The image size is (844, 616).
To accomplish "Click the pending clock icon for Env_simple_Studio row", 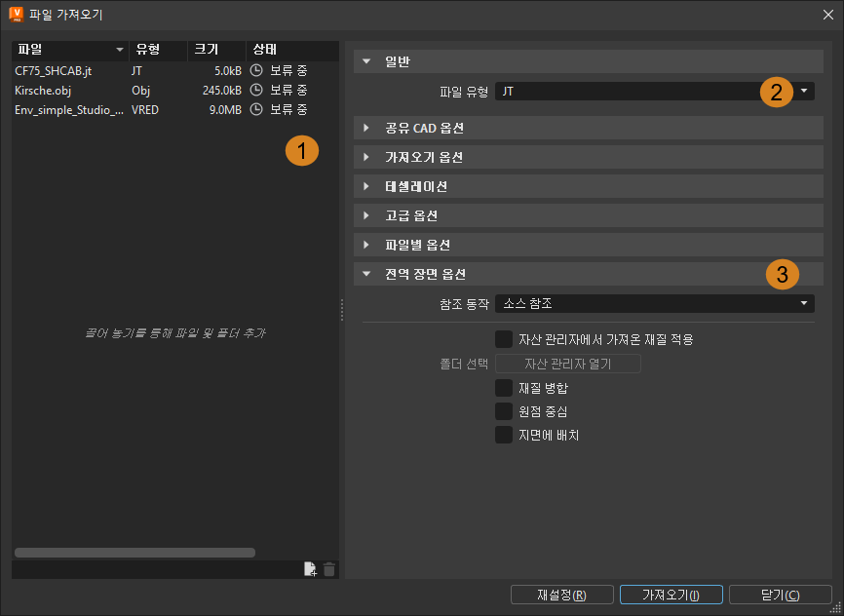I will (256, 109).
